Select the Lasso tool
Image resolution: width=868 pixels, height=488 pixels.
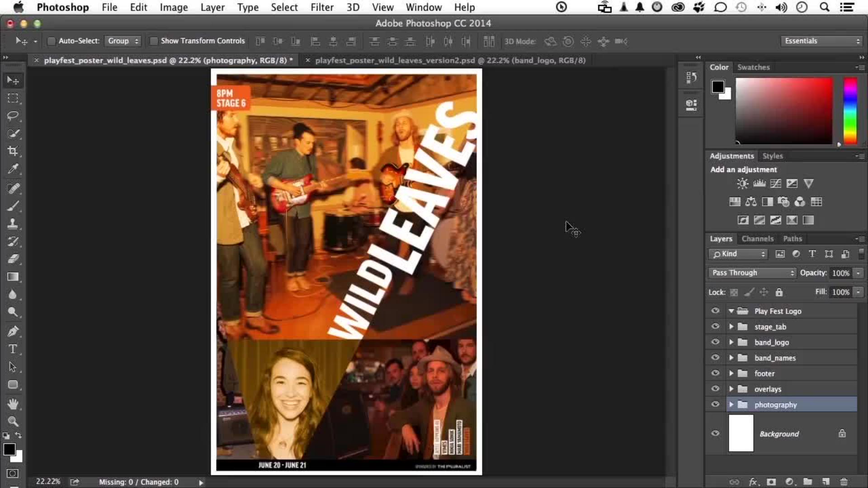[13, 116]
